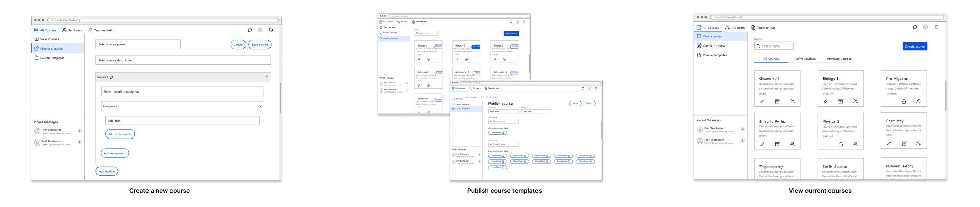Open Teacher Hub in View current courses window
The image size is (980, 207).
click(763, 28)
